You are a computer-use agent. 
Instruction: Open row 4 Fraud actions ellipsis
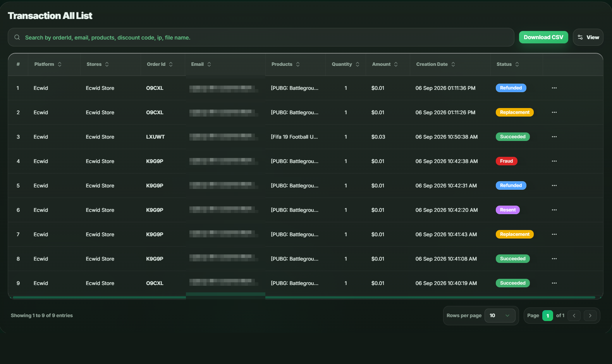coord(554,161)
